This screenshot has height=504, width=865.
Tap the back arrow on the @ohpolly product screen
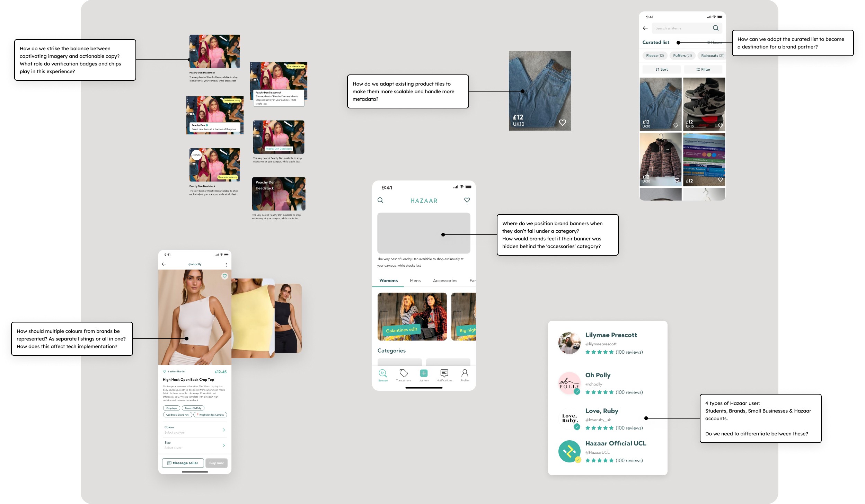pyautogui.click(x=164, y=264)
